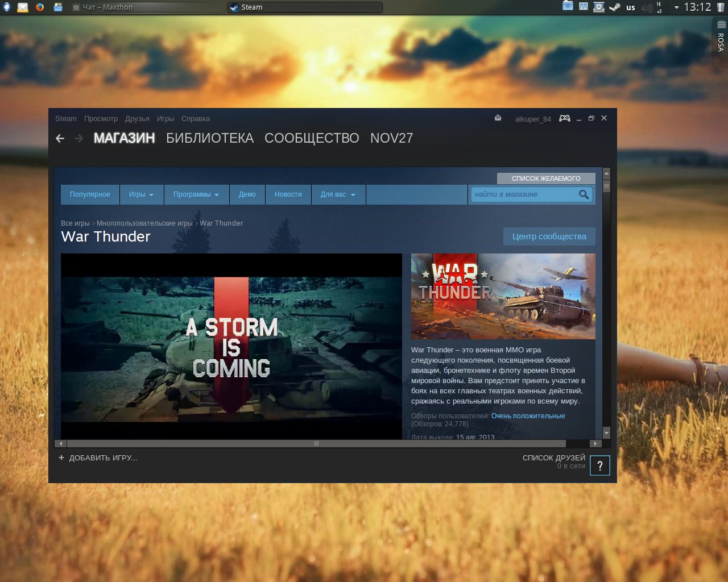Open the Справка menu
728x582 pixels.
(x=196, y=119)
